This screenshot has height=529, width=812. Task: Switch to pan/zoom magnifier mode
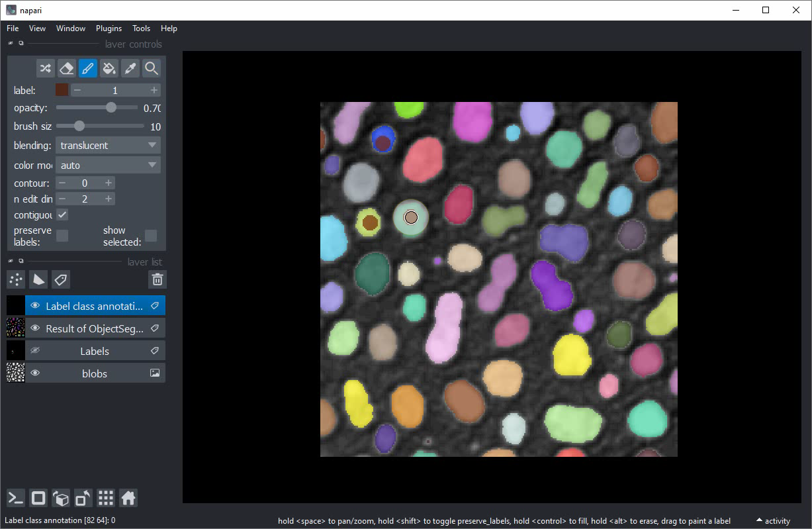click(152, 68)
